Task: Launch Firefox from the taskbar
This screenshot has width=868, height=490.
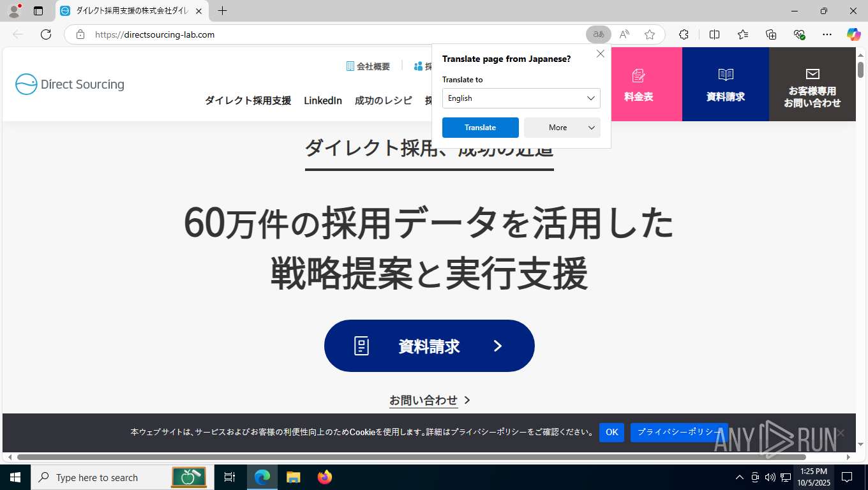Action: pos(325,477)
